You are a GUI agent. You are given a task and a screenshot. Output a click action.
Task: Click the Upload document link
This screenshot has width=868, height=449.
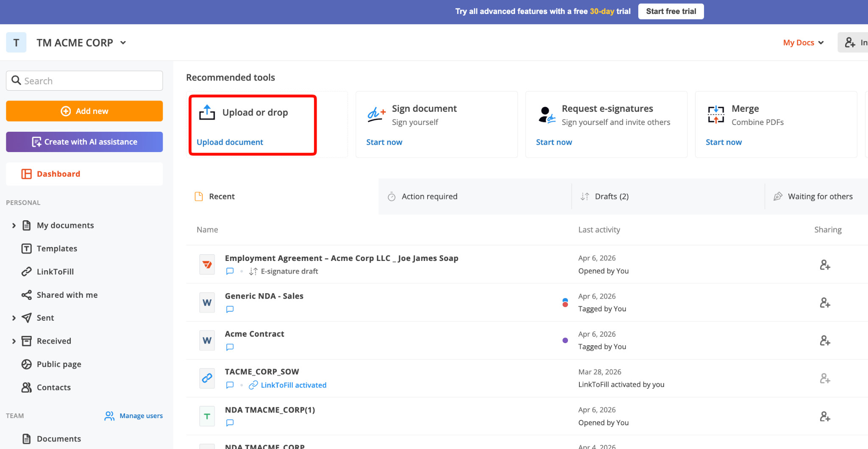(x=230, y=142)
